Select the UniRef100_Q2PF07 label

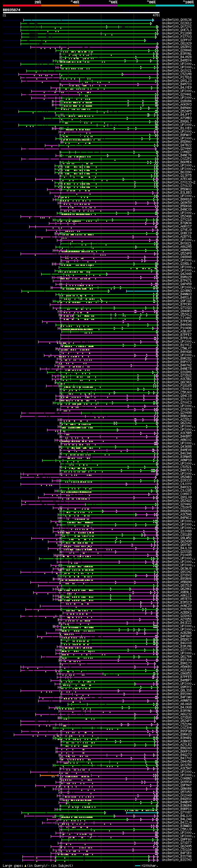176,40
